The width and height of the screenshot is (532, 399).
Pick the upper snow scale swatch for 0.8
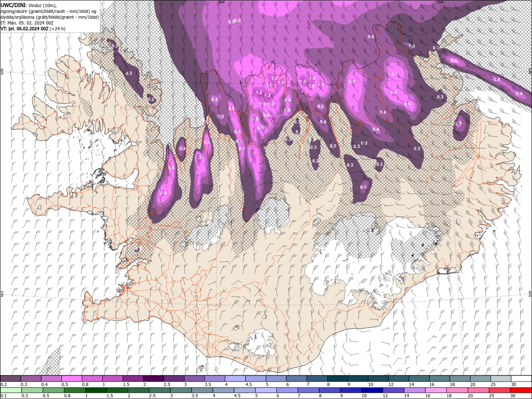(x=92, y=379)
